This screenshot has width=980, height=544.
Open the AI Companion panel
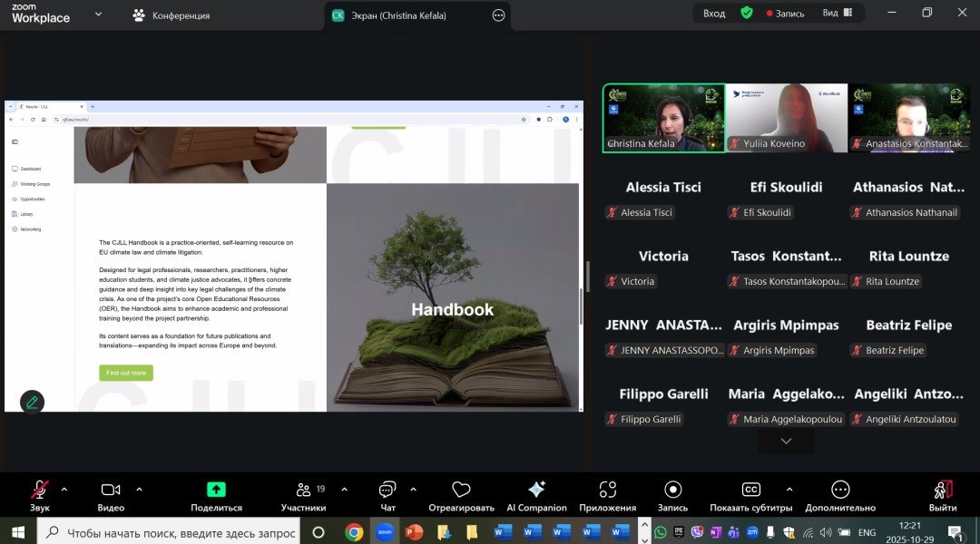[x=536, y=491]
